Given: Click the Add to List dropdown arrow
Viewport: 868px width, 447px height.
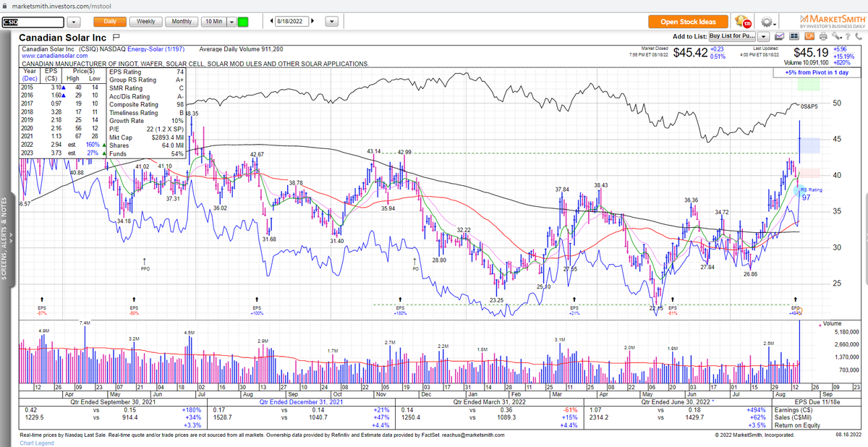Looking at the screenshot, I should pos(765,36).
